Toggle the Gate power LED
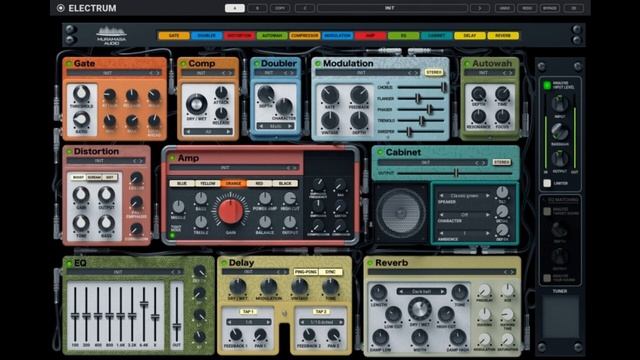 click(x=69, y=64)
